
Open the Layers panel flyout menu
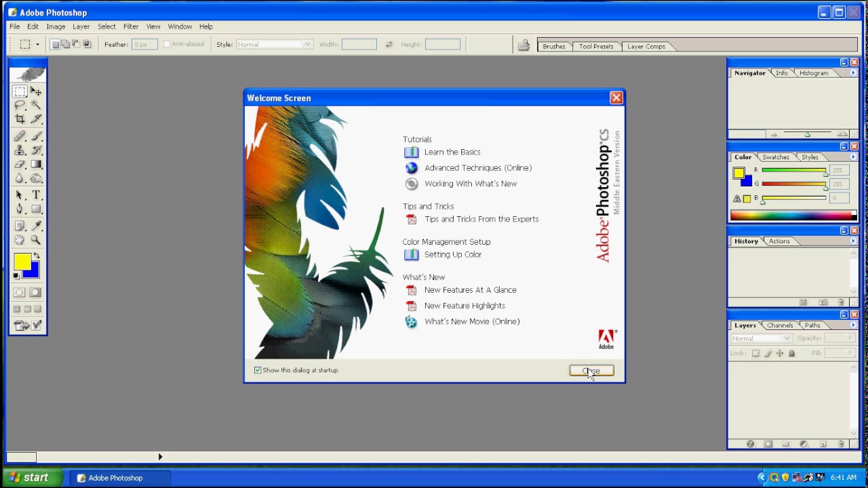tap(853, 325)
